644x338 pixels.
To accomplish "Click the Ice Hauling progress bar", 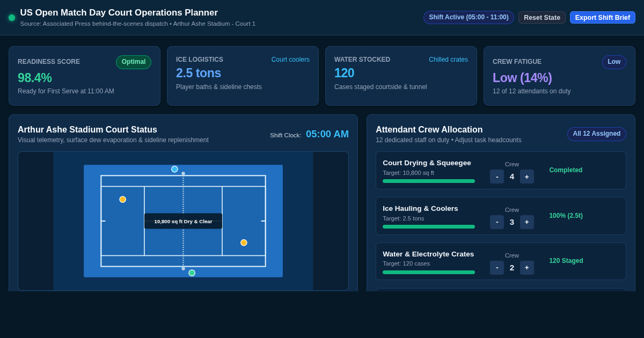I will (429, 227).
